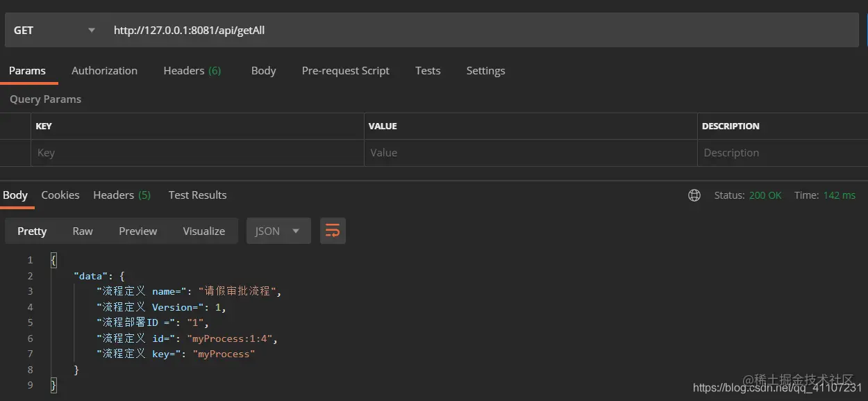Open the Authorization tab
868x401 pixels.
click(x=104, y=70)
